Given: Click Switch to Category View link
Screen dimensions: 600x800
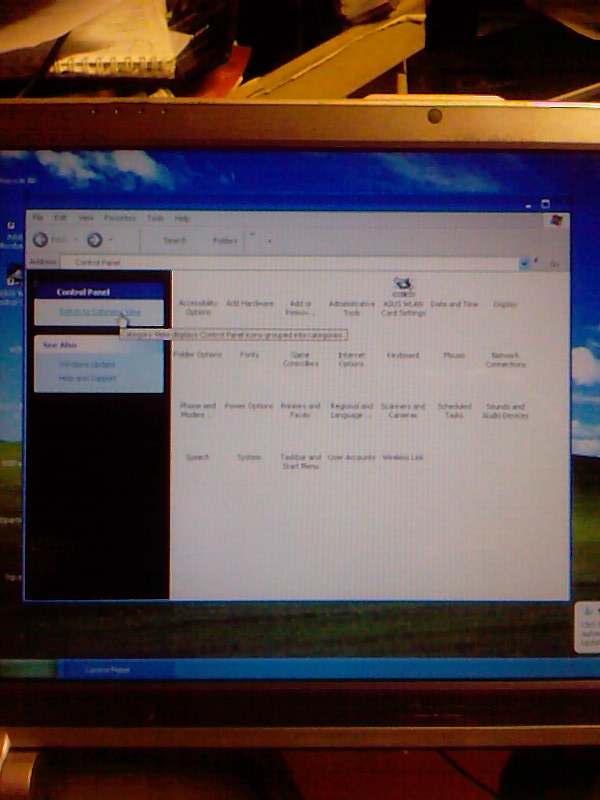Looking at the screenshot, I should click(x=99, y=311).
